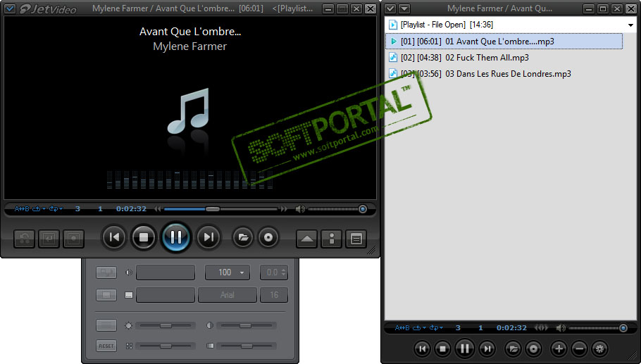The height and width of the screenshot is (364, 641).
Task: Open the check menu button in playlist window
Action: point(390,8)
